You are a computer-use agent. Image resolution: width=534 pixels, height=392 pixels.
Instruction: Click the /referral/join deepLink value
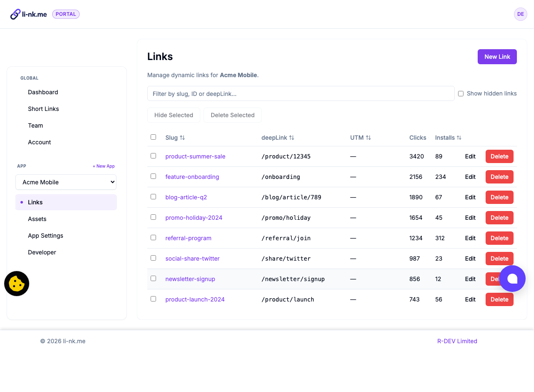point(286,238)
